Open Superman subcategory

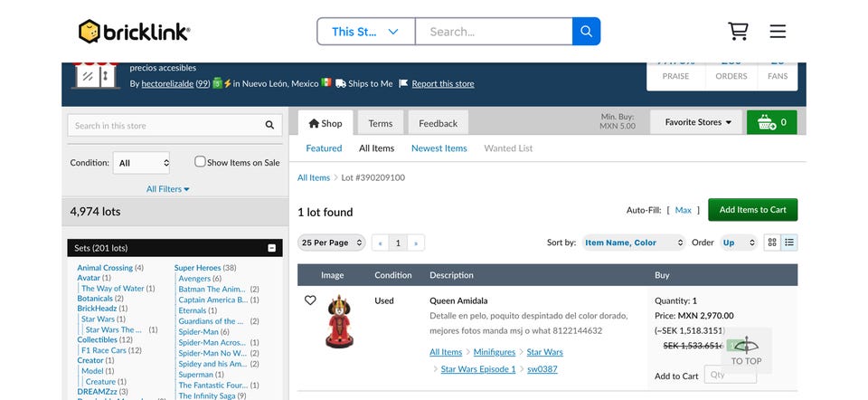pyautogui.click(x=195, y=375)
